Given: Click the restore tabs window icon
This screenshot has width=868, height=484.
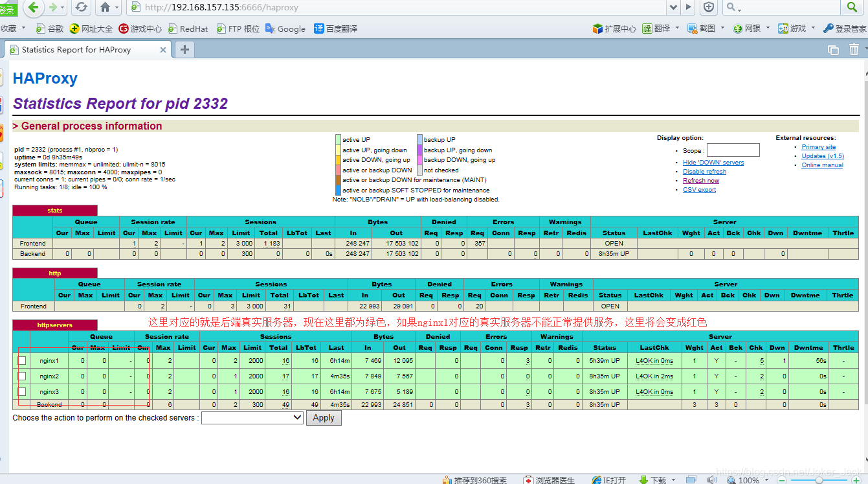Looking at the screenshot, I should 834,50.
